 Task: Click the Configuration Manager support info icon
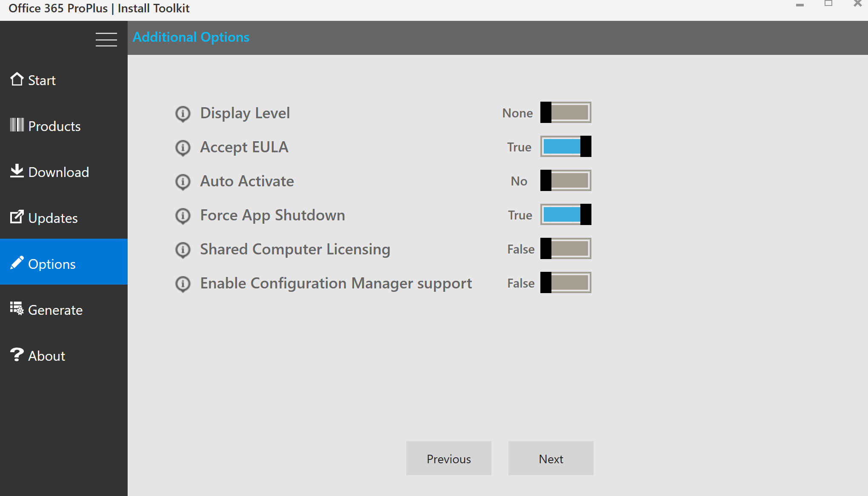183,284
